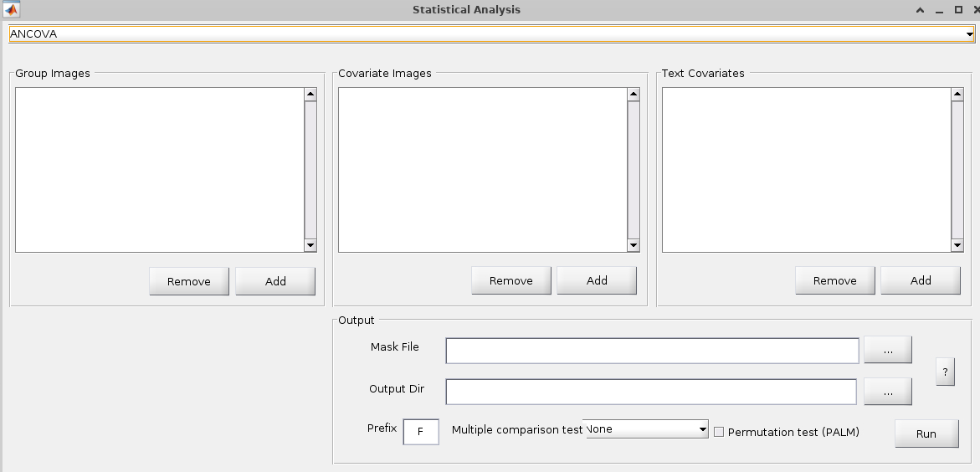Add a Text Covariates file
The width and height of the screenshot is (980, 472).
(x=920, y=280)
